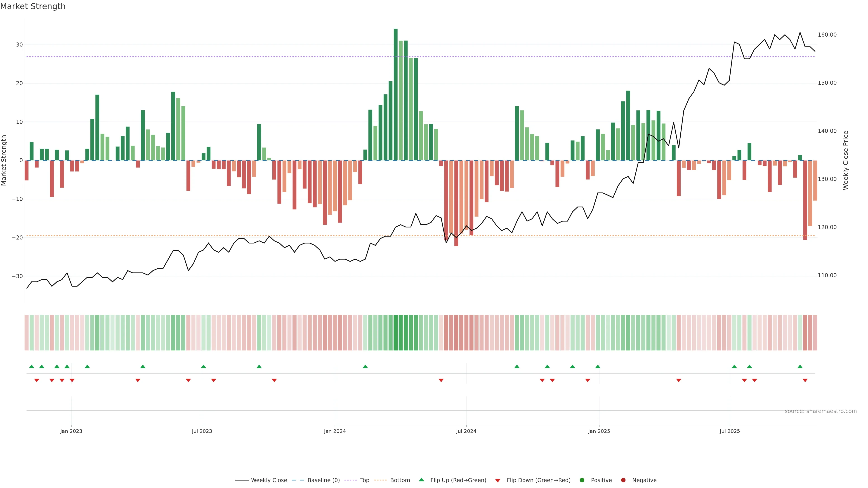Click the source: sharemaestro.com text
The image size is (868, 488).
(821, 411)
